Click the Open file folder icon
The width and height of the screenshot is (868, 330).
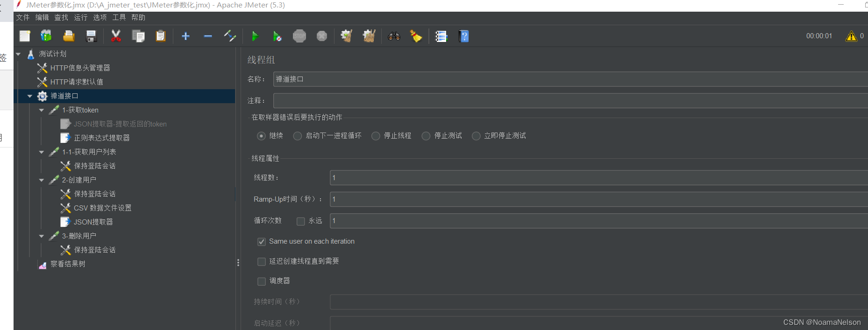[69, 36]
